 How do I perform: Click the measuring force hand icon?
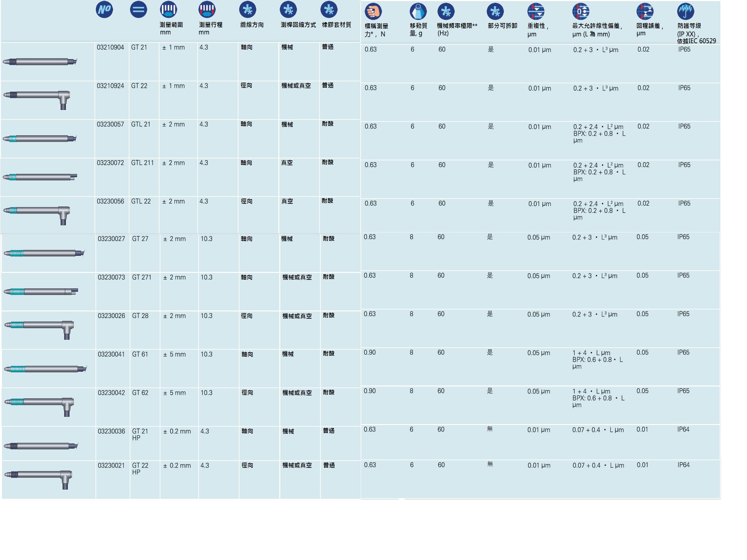(x=373, y=12)
